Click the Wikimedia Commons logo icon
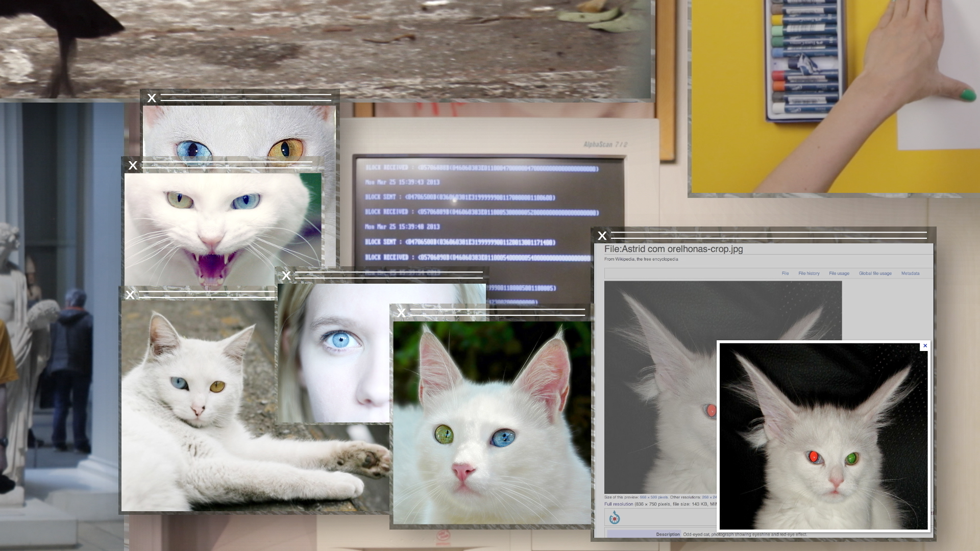This screenshot has height=551, width=980. [x=615, y=518]
